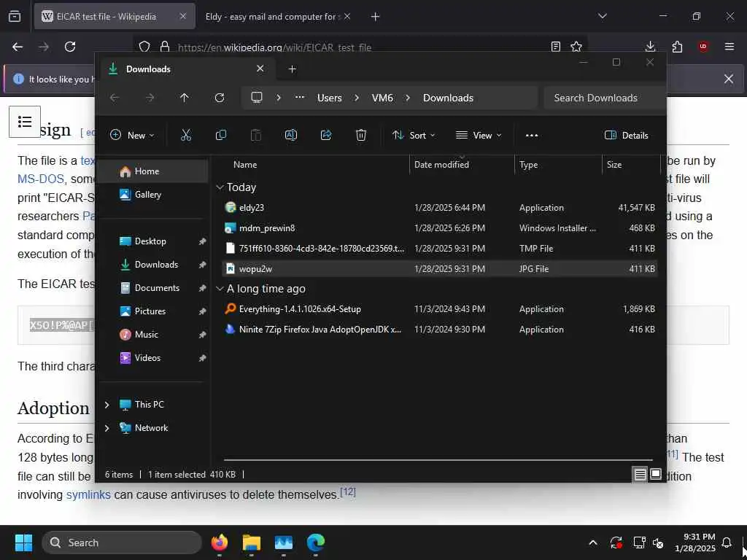Follow the MS-DOS link on Wikipedia page
747x560 pixels.
coord(41,179)
